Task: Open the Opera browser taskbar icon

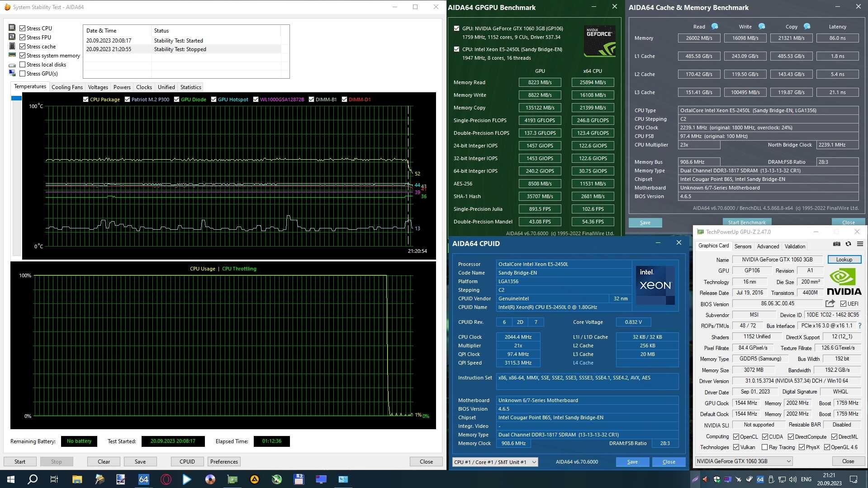Action: [166, 479]
